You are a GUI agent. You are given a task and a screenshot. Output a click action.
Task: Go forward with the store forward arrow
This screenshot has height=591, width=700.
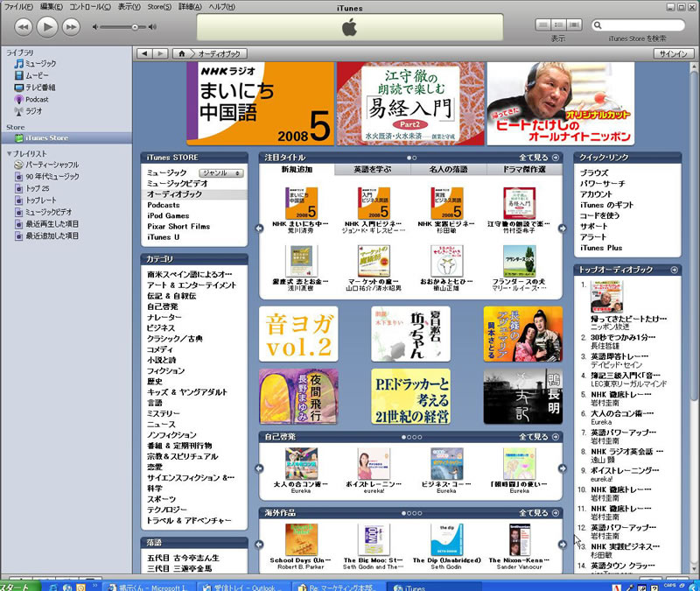pyautogui.click(x=160, y=53)
